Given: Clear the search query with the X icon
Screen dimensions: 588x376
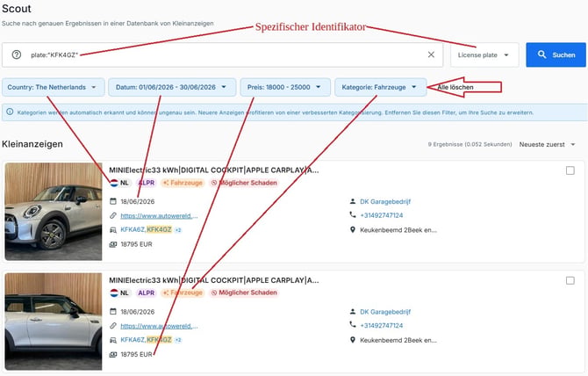Looking at the screenshot, I should [431, 54].
